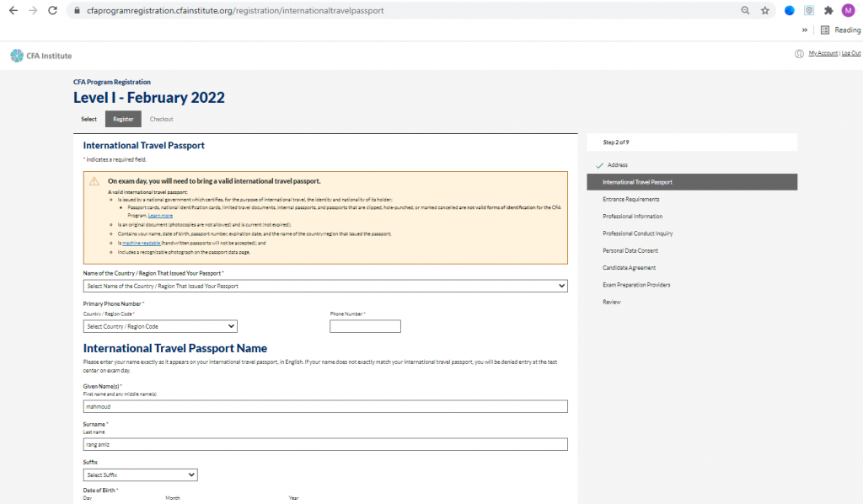Open the machine readable link
Image resolution: width=863 pixels, height=504 pixels.
tap(142, 243)
